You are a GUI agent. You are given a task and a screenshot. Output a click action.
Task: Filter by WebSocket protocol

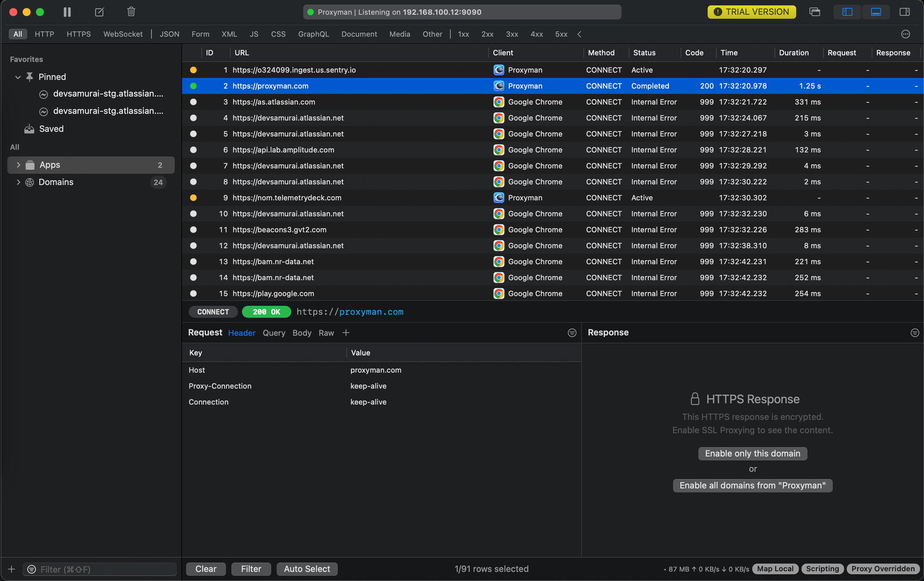click(x=123, y=34)
